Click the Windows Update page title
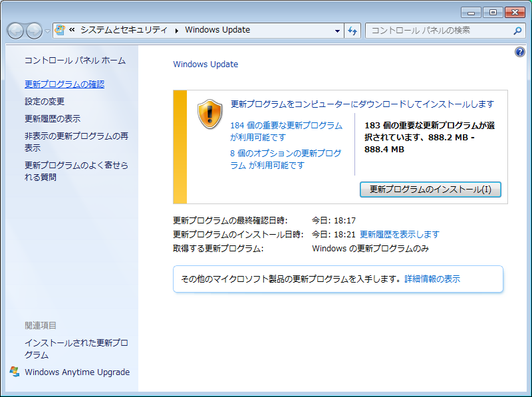532x397 pixels. click(x=205, y=64)
